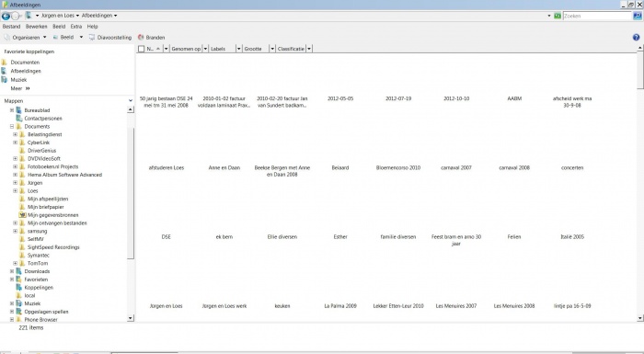The image size is (644, 354).
Task: Open the Help menu
Action: pos(92,27)
